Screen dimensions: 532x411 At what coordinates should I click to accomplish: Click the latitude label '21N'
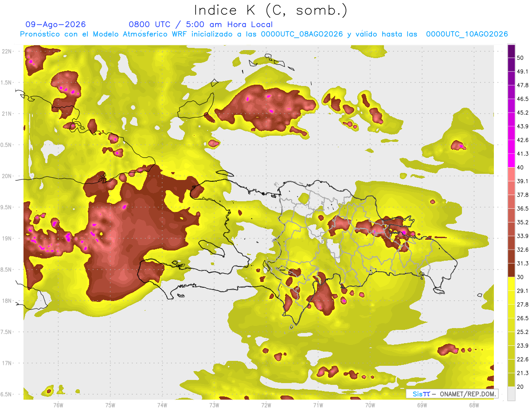[x=7, y=114]
